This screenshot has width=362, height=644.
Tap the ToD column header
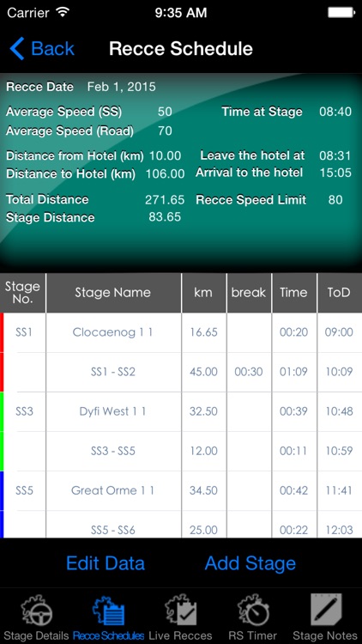339,293
